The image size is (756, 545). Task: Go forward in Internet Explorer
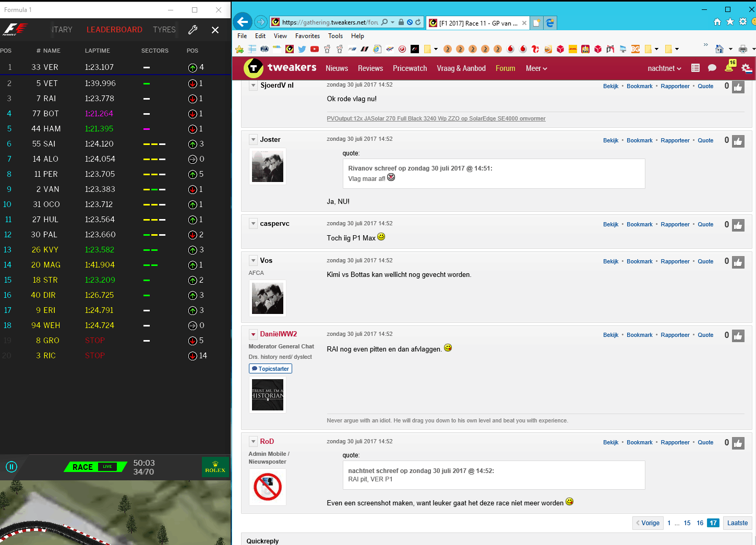coord(260,22)
